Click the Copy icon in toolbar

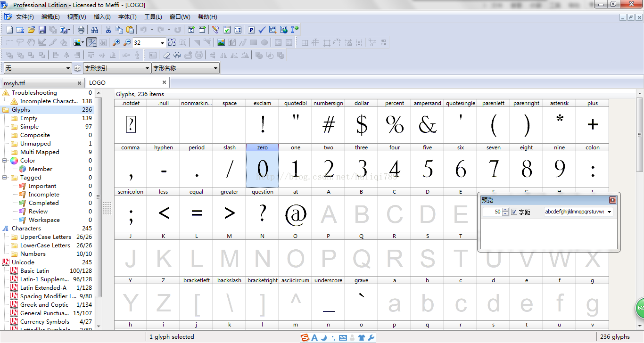pos(119,30)
